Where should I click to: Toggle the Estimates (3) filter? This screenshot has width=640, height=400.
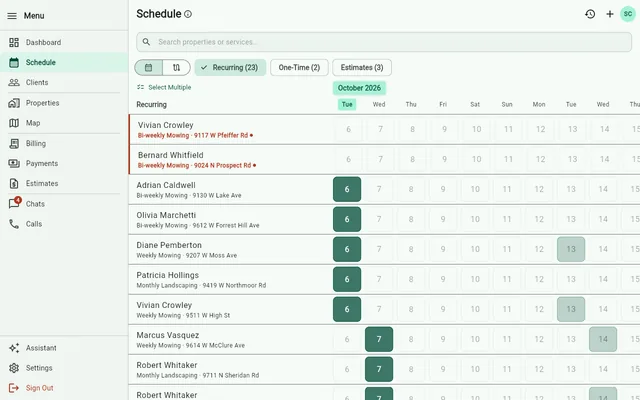point(362,67)
